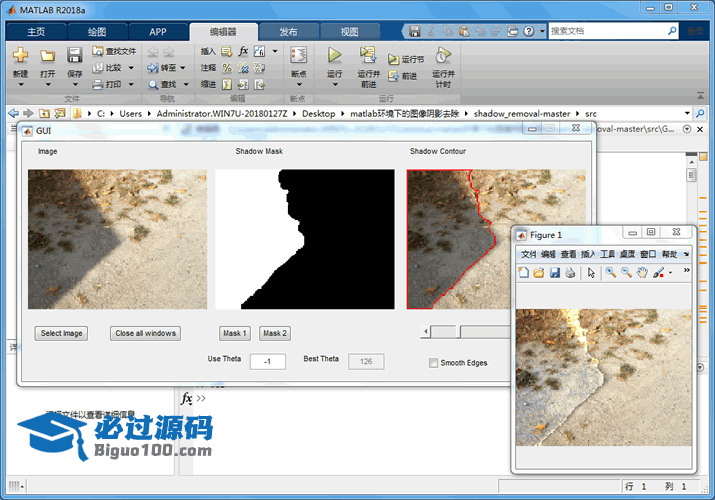This screenshot has height=500, width=715.
Task: Click the Shadow Mask image in GUI
Action: (305, 239)
